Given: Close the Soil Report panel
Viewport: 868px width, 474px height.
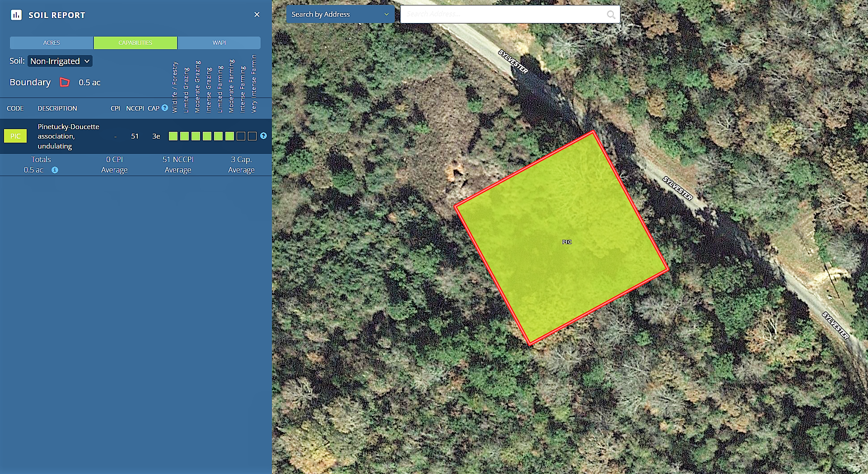Looking at the screenshot, I should pos(257,14).
